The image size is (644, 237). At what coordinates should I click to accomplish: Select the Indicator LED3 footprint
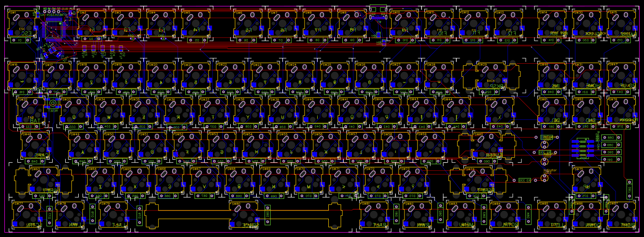click(x=545, y=178)
